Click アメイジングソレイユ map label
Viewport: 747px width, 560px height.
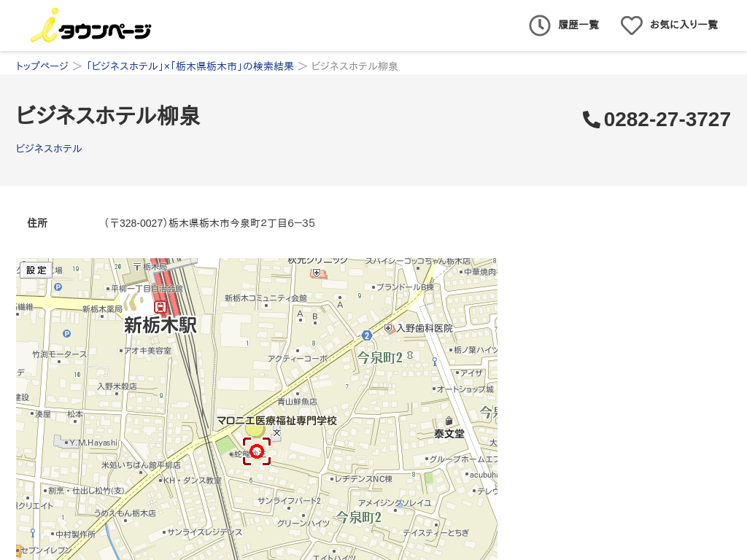tap(395, 503)
